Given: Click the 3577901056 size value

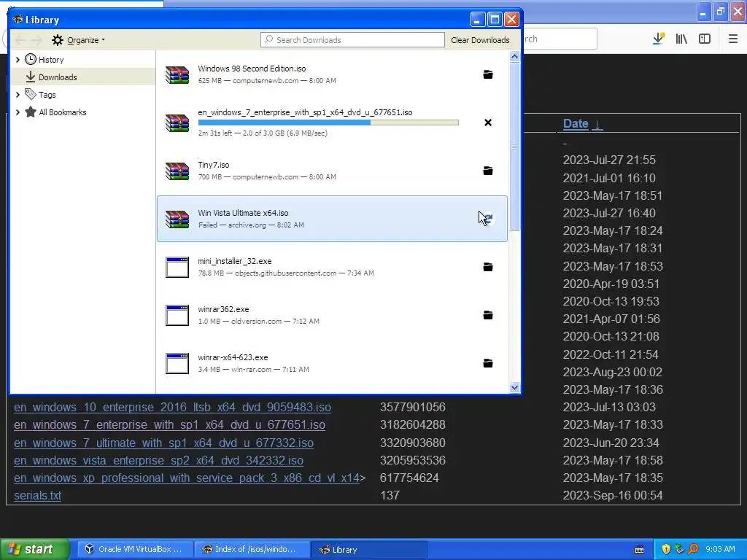Looking at the screenshot, I should tap(413, 407).
